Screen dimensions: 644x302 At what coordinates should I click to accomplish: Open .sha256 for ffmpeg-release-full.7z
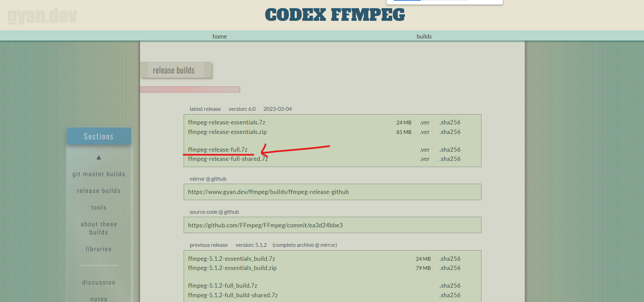pyautogui.click(x=450, y=150)
